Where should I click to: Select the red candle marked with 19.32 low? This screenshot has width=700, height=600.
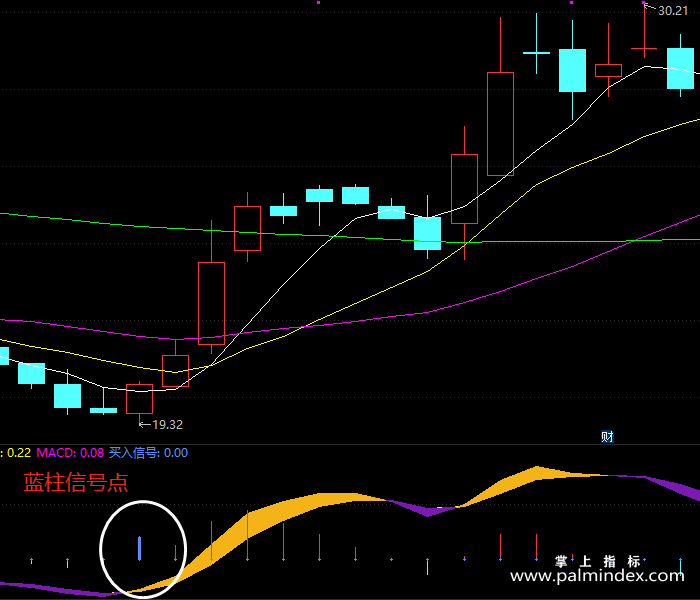(x=140, y=399)
